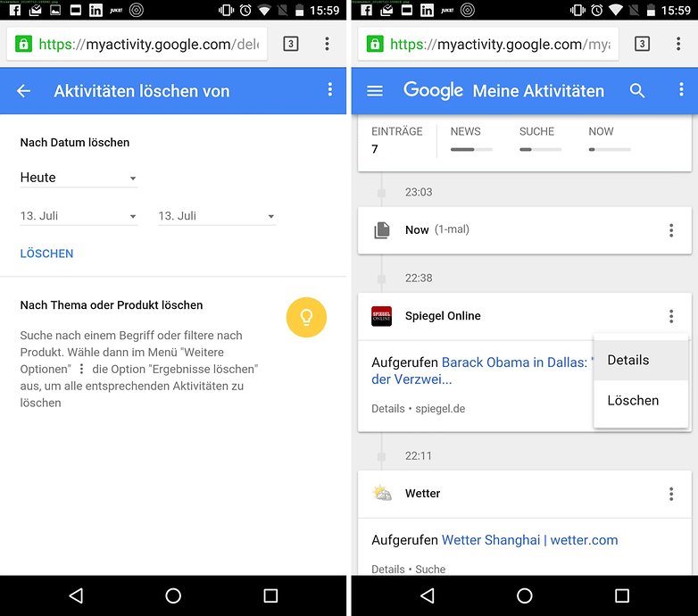Tap alarm clock icon in right status bar
The image size is (698, 616).
pos(596,10)
